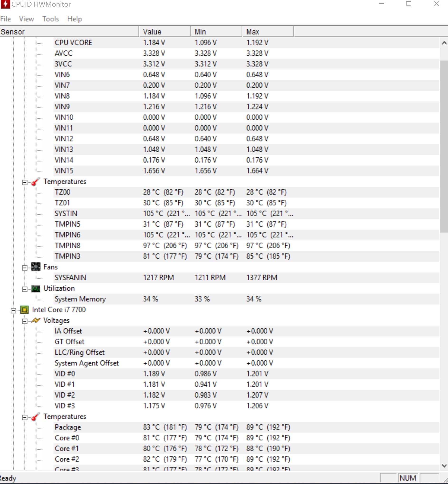The image size is (448, 484).
Task: Click the Sensor column header
Action: (x=69, y=32)
